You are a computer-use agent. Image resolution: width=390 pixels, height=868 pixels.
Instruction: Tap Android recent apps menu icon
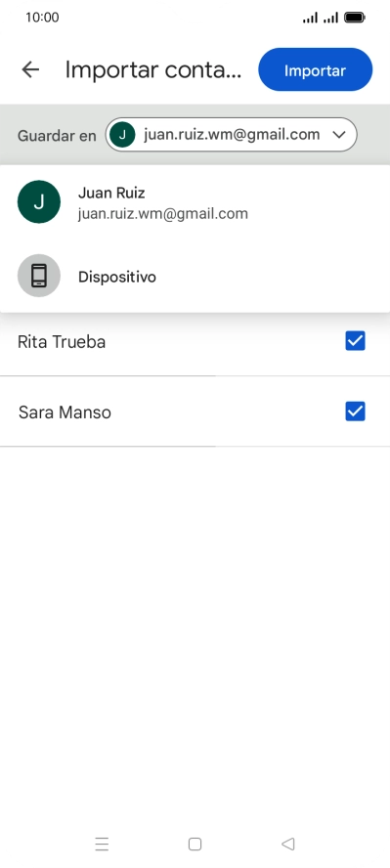coord(102,844)
